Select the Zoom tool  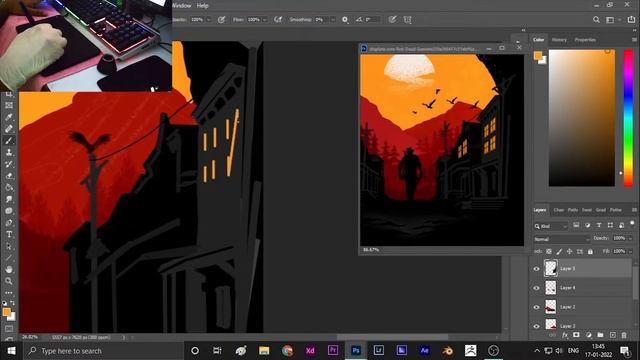tap(9, 281)
